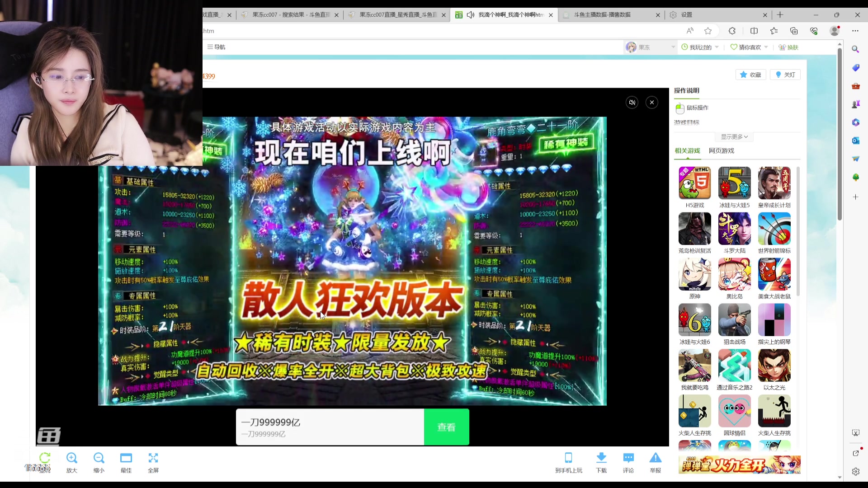The width and height of the screenshot is (868, 488).
Task: Open browser settings and more menu
Action: click(x=855, y=31)
